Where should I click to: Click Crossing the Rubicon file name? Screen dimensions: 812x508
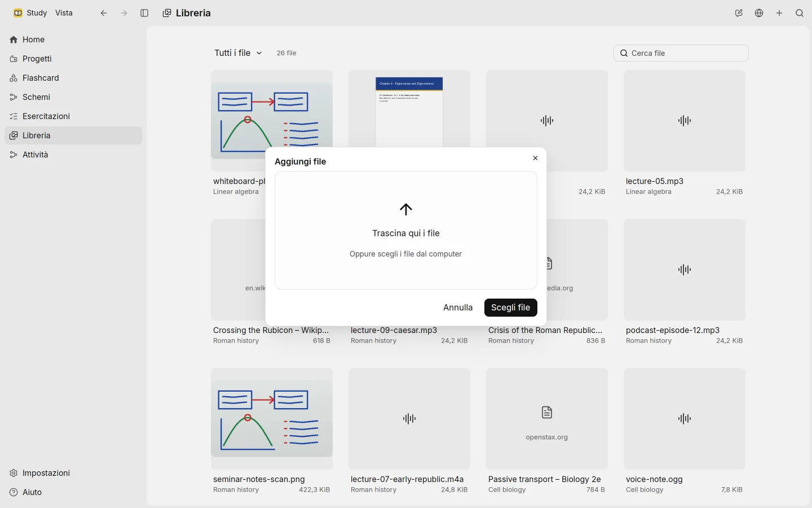tap(271, 330)
